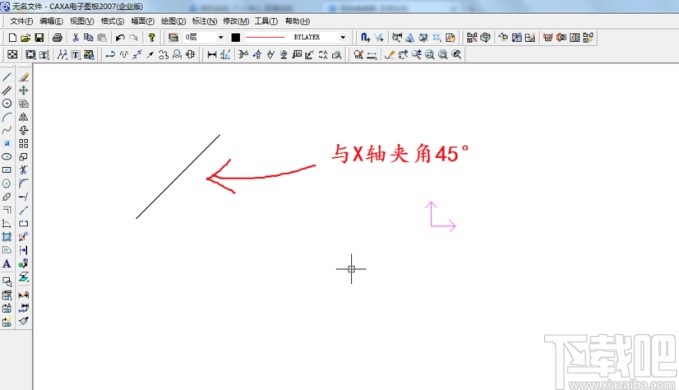Open the 标注(N) menu
This screenshot has height=390, width=679.
(204, 21)
